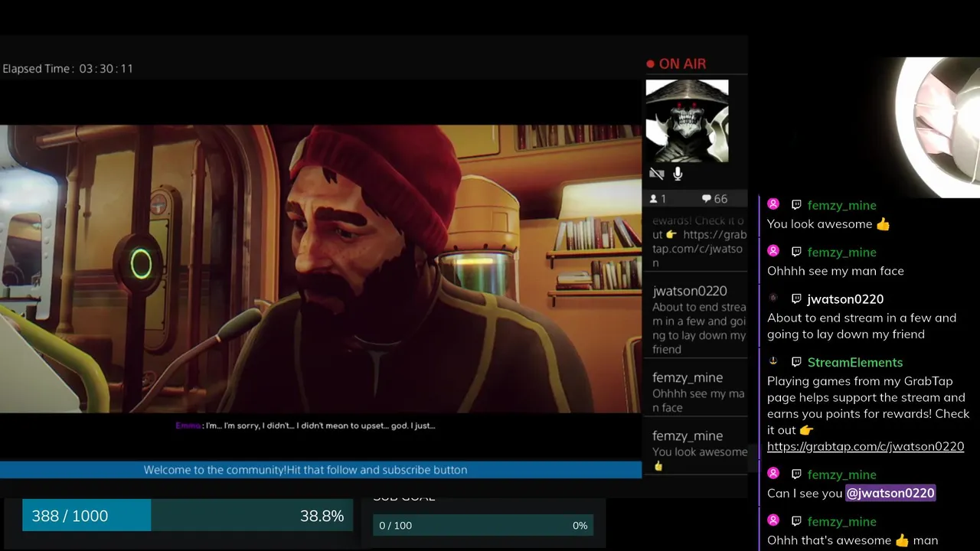This screenshot has width=980, height=551.
Task: Select femzy_mine "Ohhhh see my man face" comment in panel
Action: click(x=695, y=392)
